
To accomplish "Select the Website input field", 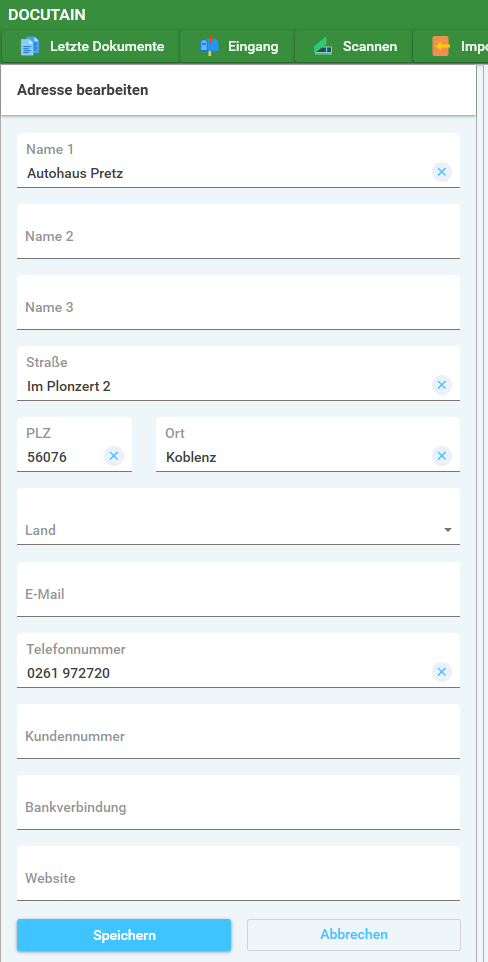I will [238, 874].
